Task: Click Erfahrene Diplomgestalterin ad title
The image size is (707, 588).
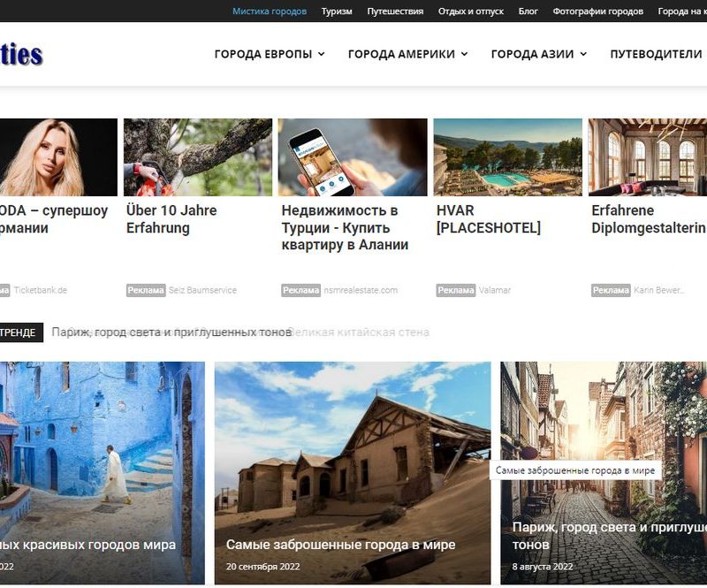Action: pos(649,219)
